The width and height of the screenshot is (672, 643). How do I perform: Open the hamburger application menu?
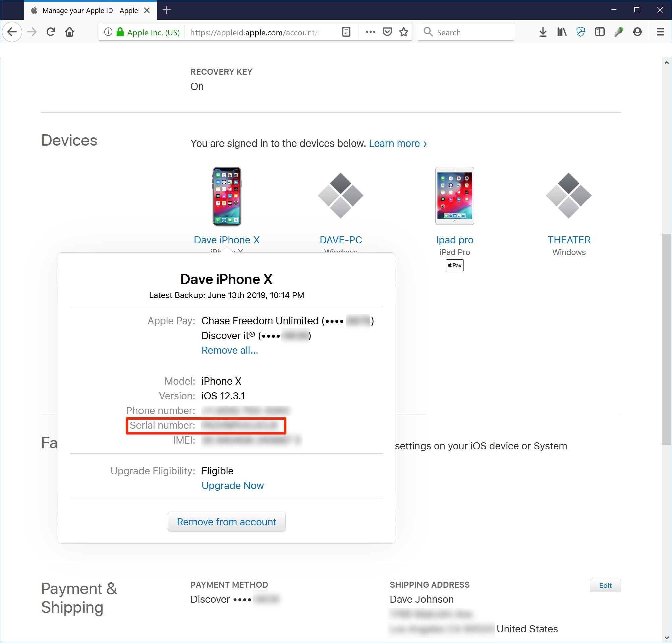point(660,32)
